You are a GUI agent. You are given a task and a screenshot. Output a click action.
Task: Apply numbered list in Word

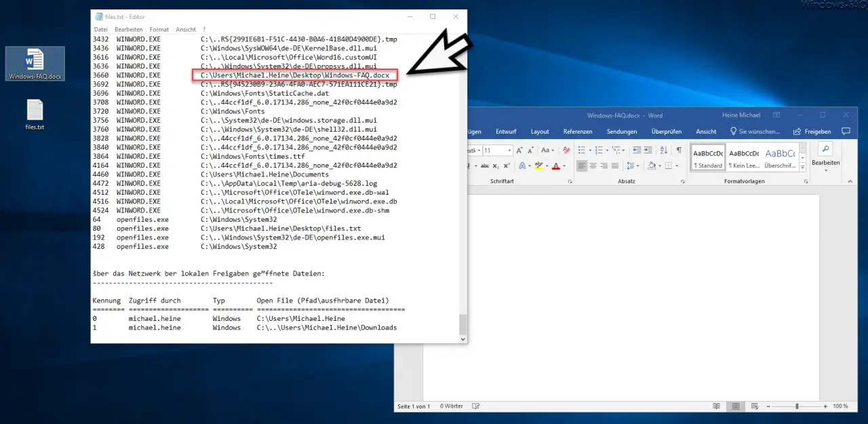(599, 151)
